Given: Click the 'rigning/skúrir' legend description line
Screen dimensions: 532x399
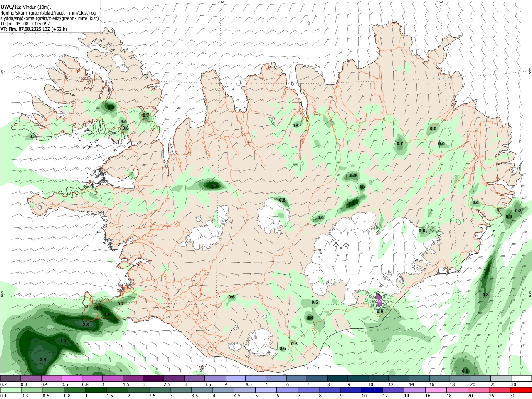Looking at the screenshot, I should click(x=48, y=12).
